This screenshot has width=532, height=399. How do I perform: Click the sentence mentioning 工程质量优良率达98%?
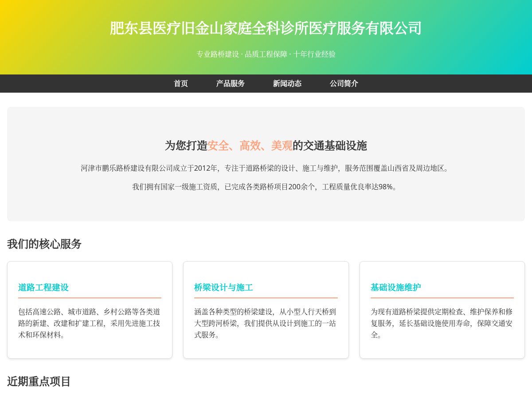click(x=266, y=187)
